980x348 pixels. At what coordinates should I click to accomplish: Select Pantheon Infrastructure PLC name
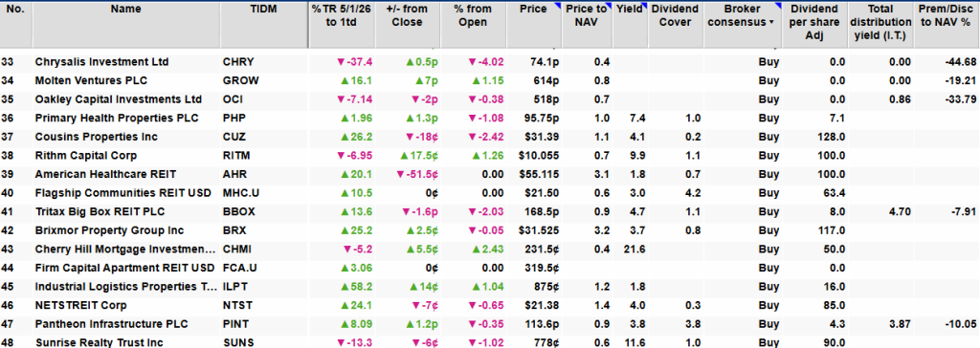(x=111, y=324)
